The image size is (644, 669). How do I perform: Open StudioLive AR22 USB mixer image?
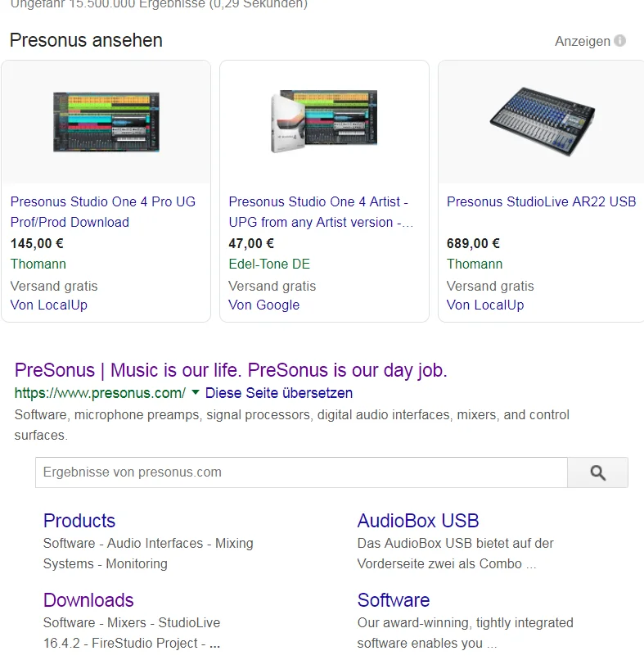(x=542, y=122)
